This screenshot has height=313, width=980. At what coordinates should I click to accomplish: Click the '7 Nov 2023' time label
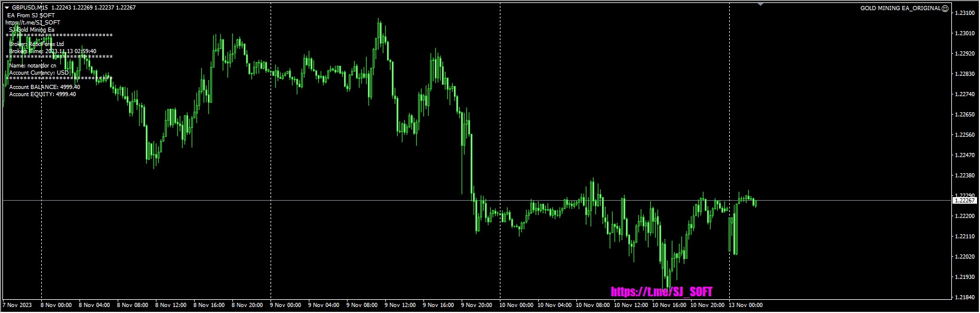tap(17, 305)
